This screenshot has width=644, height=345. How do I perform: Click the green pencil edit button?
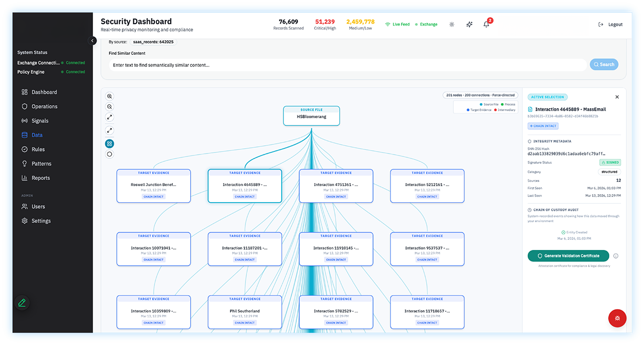point(22,303)
